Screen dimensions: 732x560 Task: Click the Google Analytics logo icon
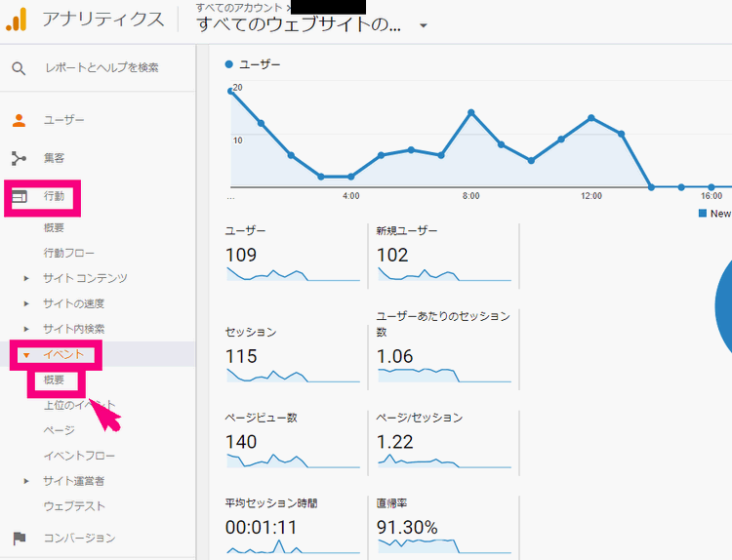17,20
